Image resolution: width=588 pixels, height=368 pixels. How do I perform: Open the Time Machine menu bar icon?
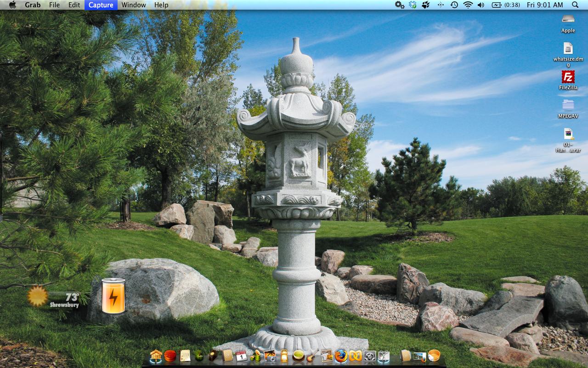[454, 5]
